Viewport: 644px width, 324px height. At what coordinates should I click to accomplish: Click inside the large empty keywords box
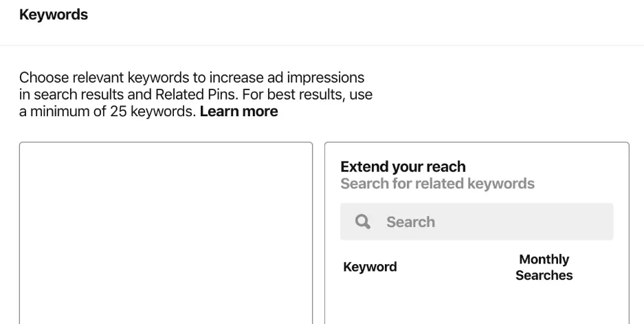[x=166, y=233]
